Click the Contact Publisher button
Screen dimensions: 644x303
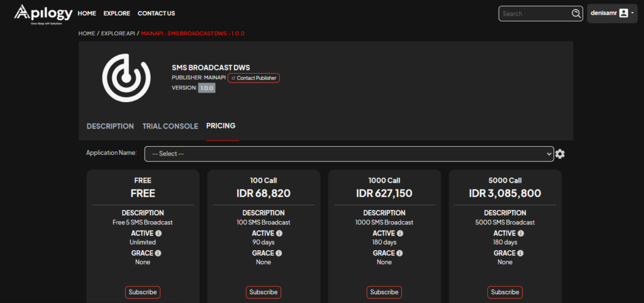254,78
